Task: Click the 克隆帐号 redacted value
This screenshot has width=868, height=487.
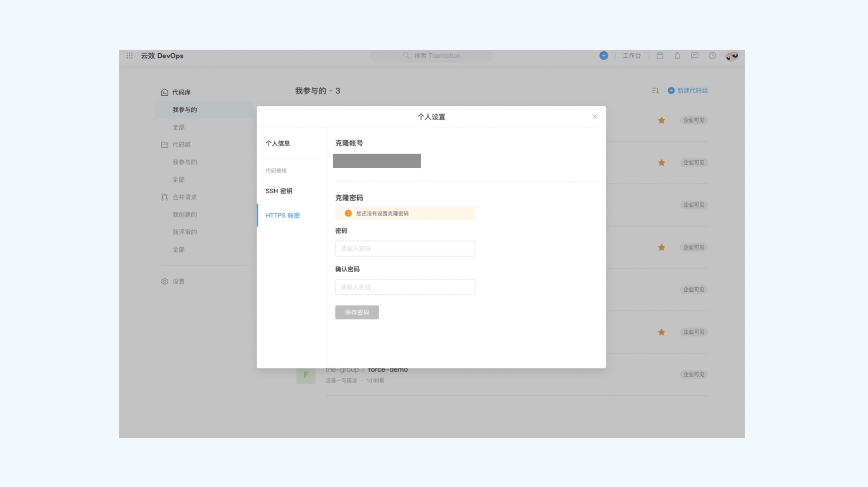Action: (x=376, y=161)
